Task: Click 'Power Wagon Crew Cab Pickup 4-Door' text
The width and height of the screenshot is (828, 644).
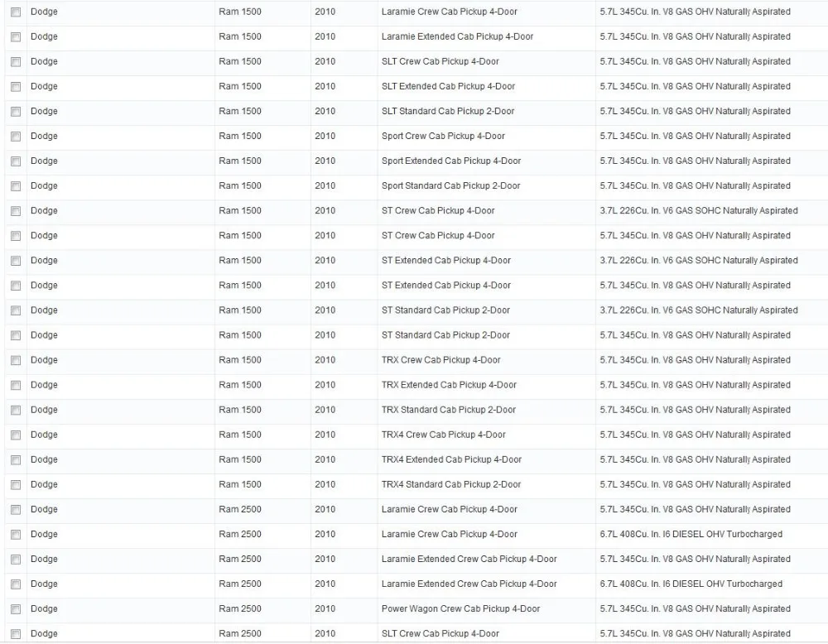Action: click(460, 608)
